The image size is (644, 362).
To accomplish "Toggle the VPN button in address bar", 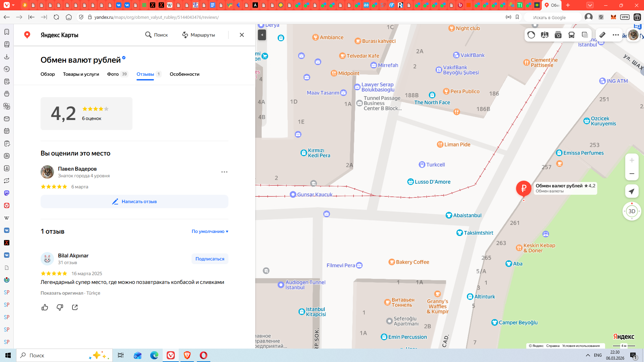I will [x=625, y=17].
